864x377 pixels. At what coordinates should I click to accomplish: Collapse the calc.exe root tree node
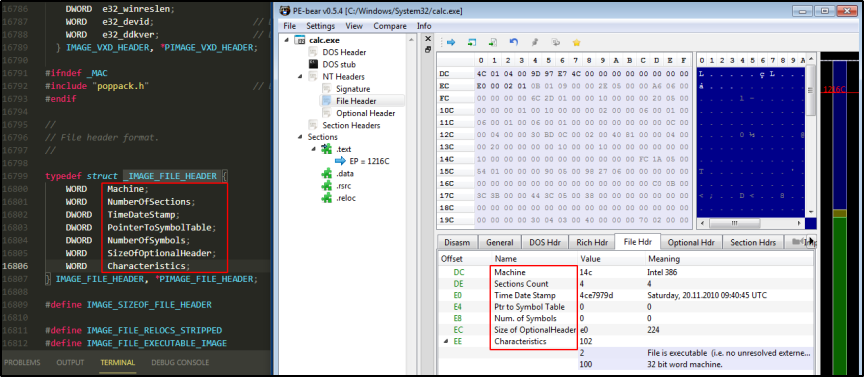(x=287, y=40)
